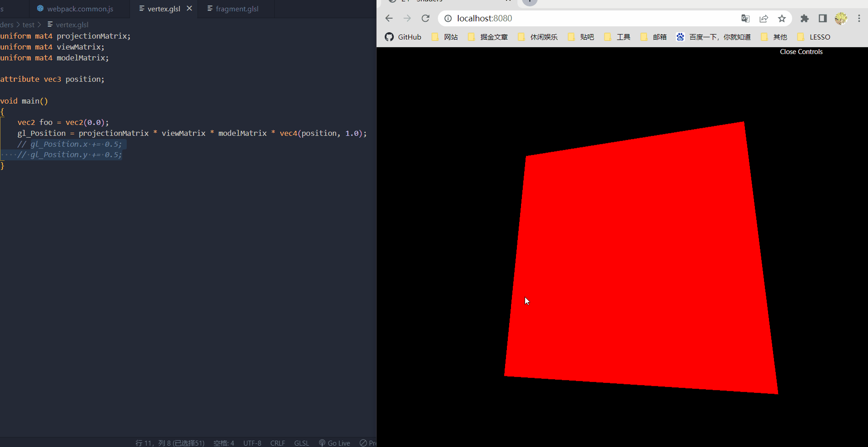Open the Chrome three-dot menu
The height and width of the screenshot is (447, 868).
click(x=859, y=18)
